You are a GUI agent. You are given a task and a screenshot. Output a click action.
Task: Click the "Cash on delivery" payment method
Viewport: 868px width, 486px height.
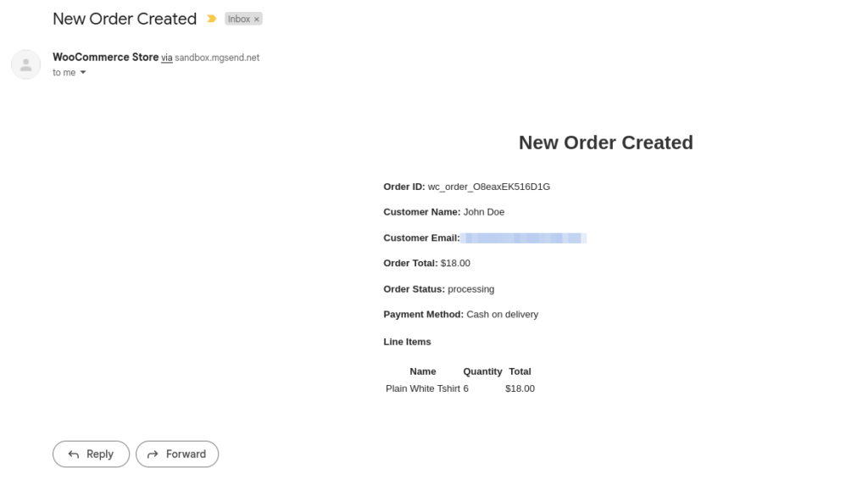502,315
